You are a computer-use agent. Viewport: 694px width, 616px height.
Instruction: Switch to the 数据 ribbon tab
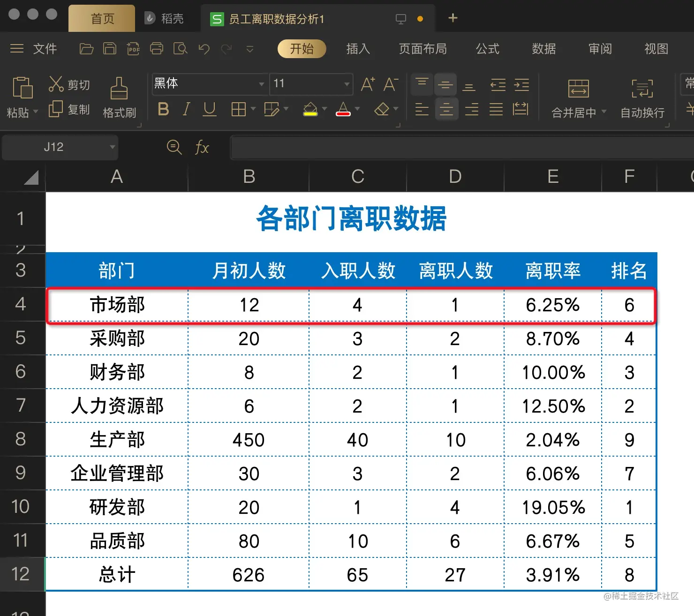[x=544, y=49]
